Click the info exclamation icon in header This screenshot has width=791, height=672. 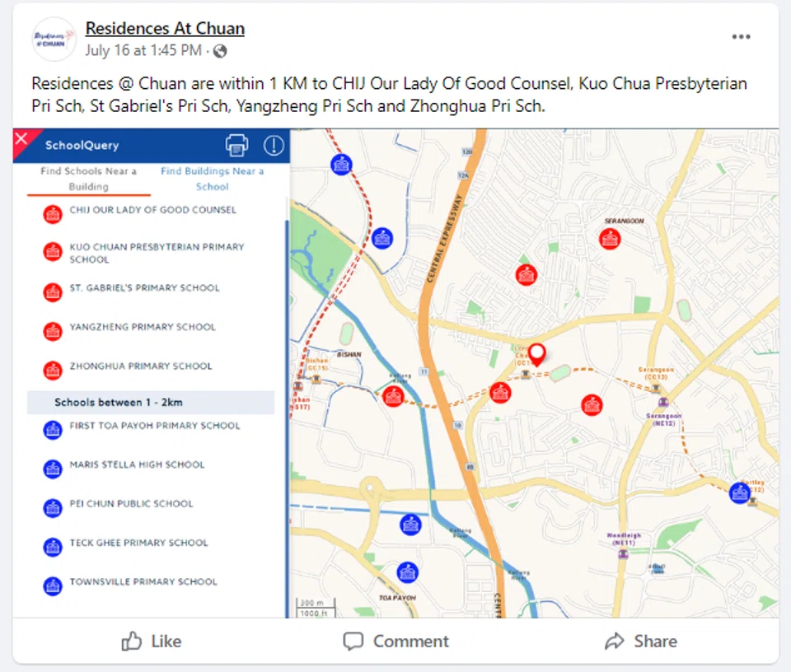coord(274,146)
